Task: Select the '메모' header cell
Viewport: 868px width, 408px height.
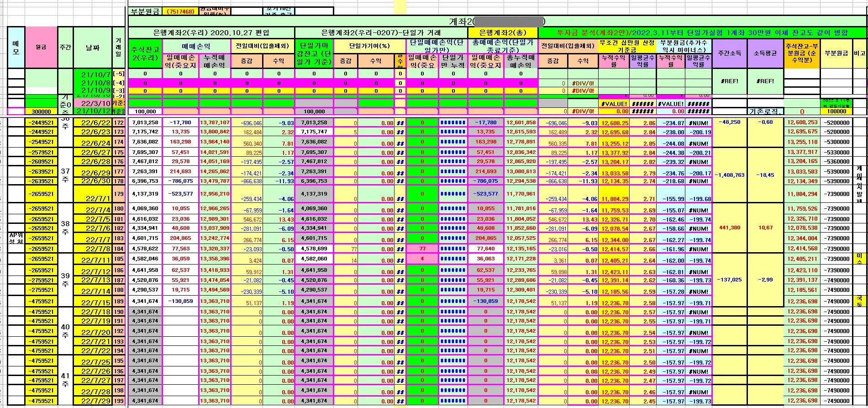Action: coord(16,47)
